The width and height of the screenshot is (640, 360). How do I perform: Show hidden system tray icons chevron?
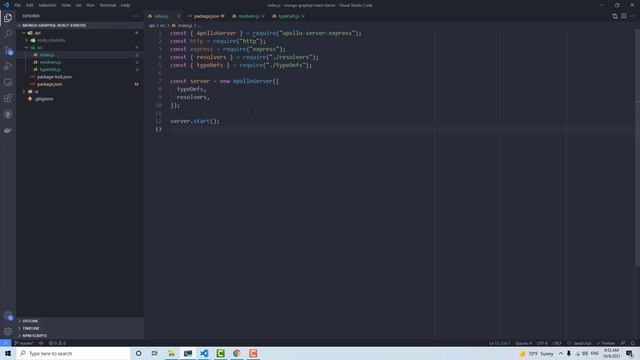[x=561, y=353]
